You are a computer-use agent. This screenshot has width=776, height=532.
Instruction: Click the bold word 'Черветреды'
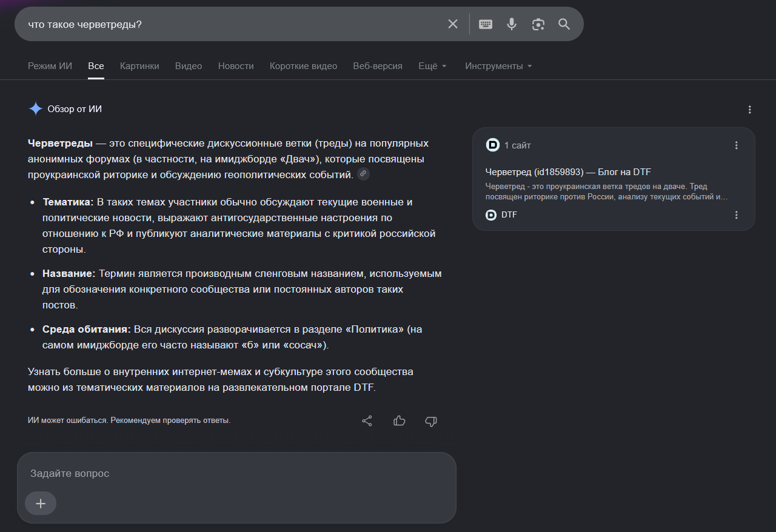pyautogui.click(x=60, y=144)
